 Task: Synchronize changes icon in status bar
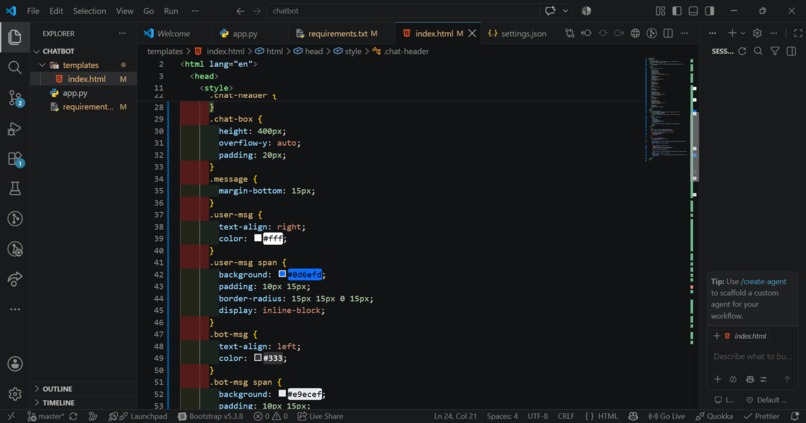[x=73, y=416]
